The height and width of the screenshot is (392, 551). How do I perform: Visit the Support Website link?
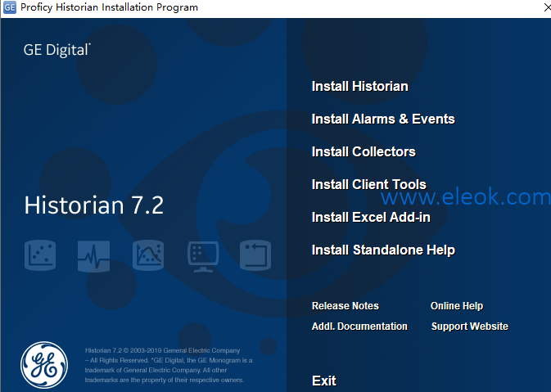(x=469, y=327)
